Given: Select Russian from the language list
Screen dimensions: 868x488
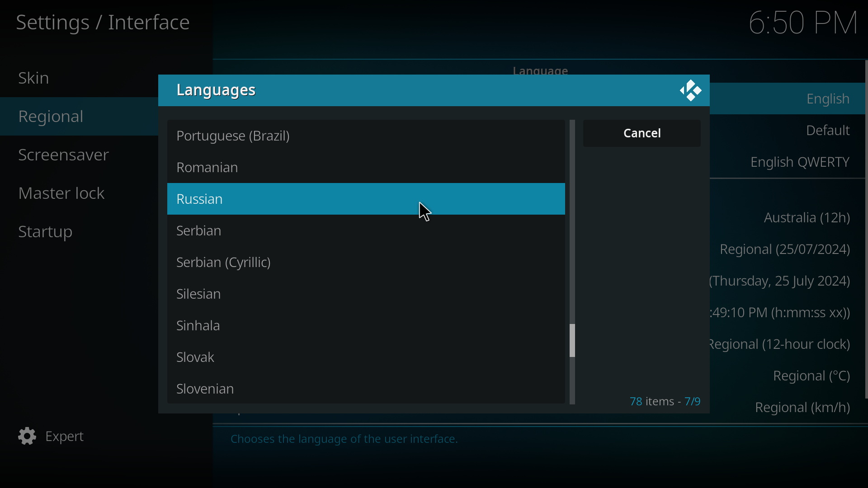Looking at the screenshot, I should pos(365,198).
